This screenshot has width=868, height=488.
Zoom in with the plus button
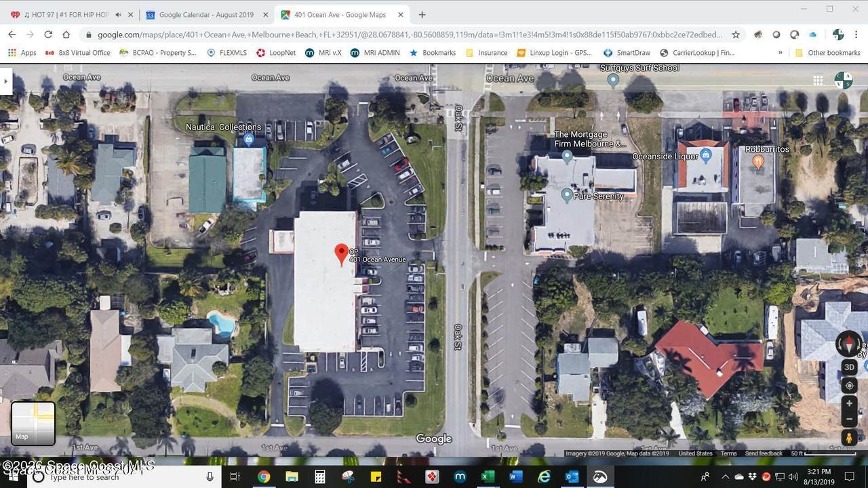pos(849,404)
